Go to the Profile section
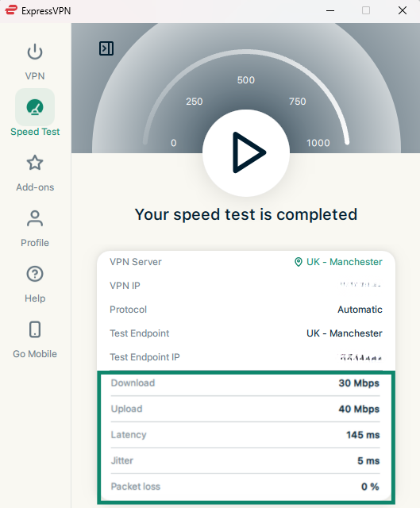The height and width of the screenshot is (508, 420). click(x=35, y=229)
